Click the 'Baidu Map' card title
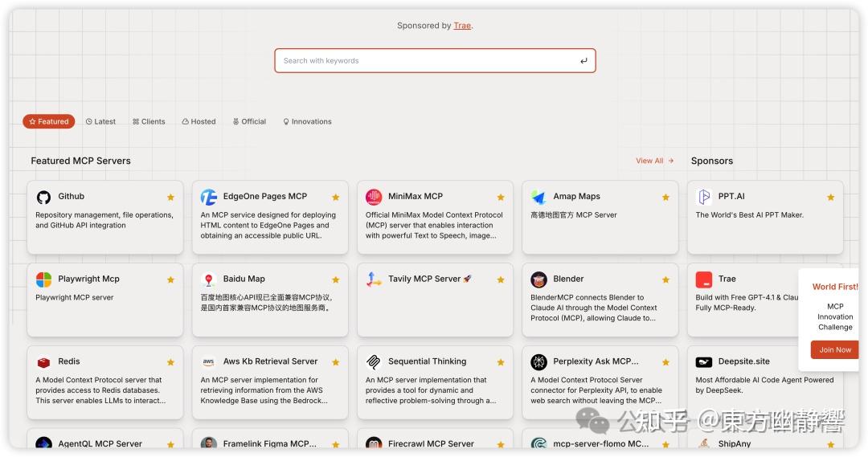Viewport: 868px width, 457px height. coord(244,279)
